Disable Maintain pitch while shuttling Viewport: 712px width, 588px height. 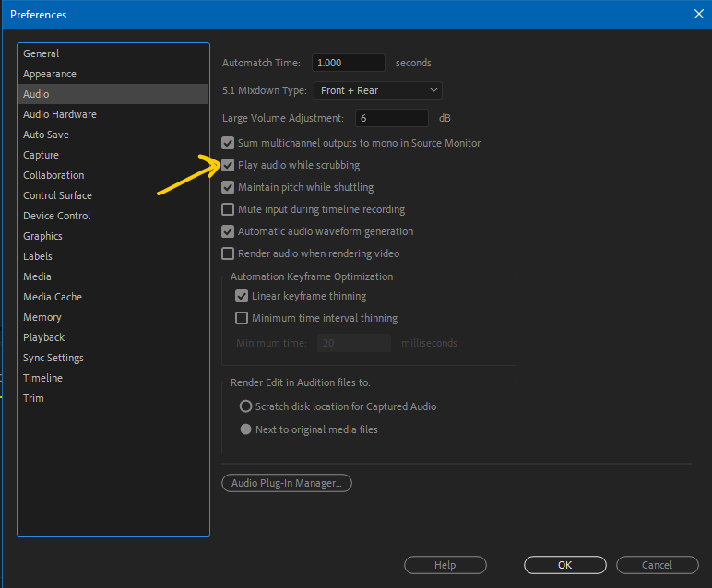pos(229,188)
